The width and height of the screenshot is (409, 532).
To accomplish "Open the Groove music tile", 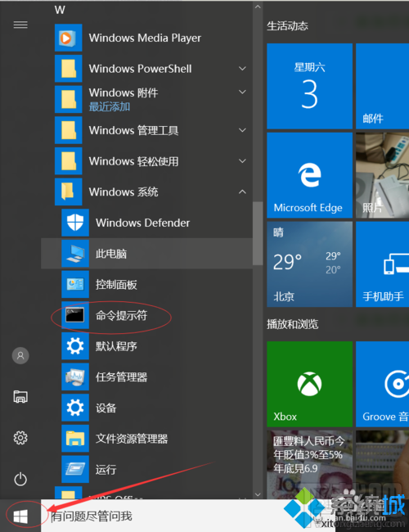I will pos(382,384).
